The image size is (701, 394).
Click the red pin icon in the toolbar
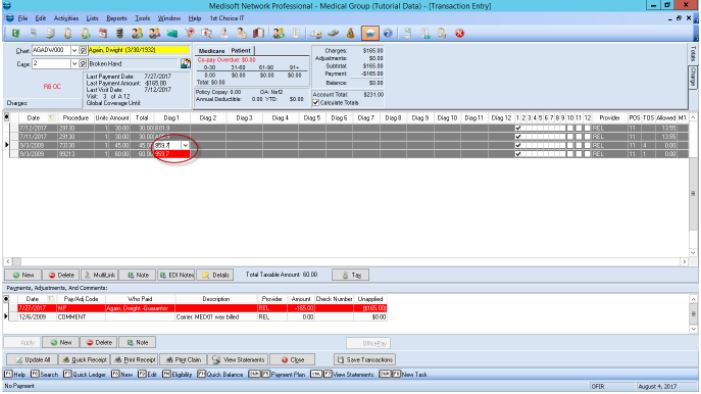point(190,34)
